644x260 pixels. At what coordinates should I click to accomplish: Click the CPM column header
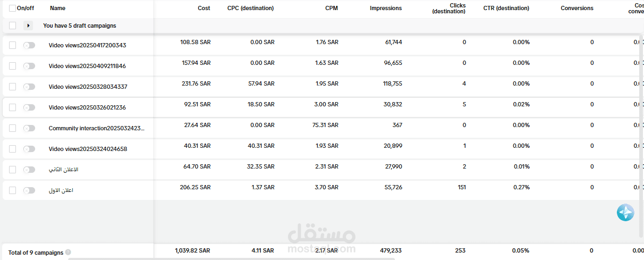pyautogui.click(x=331, y=9)
